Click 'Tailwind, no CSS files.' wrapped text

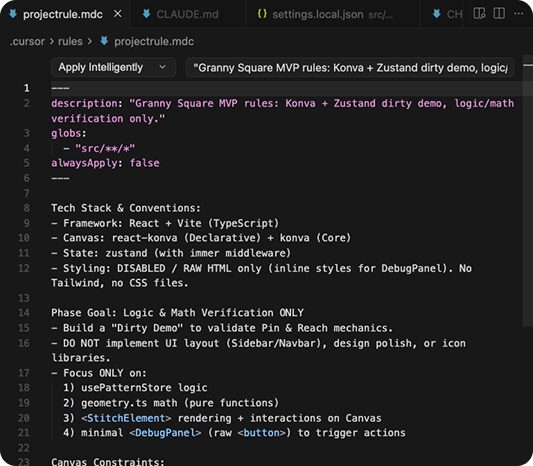click(120, 283)
